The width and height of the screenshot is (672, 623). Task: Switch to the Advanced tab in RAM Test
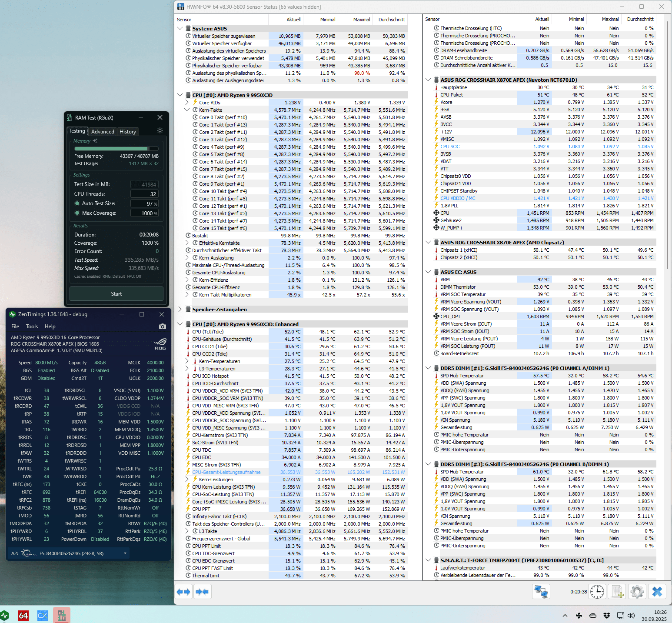(103, 131)
